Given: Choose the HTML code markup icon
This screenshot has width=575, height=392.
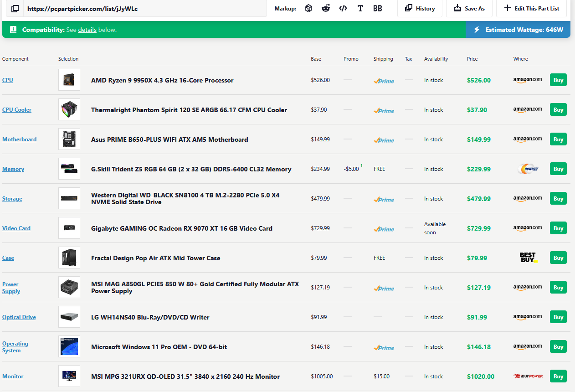Looking at the screenshot, I should click(343, 8).
